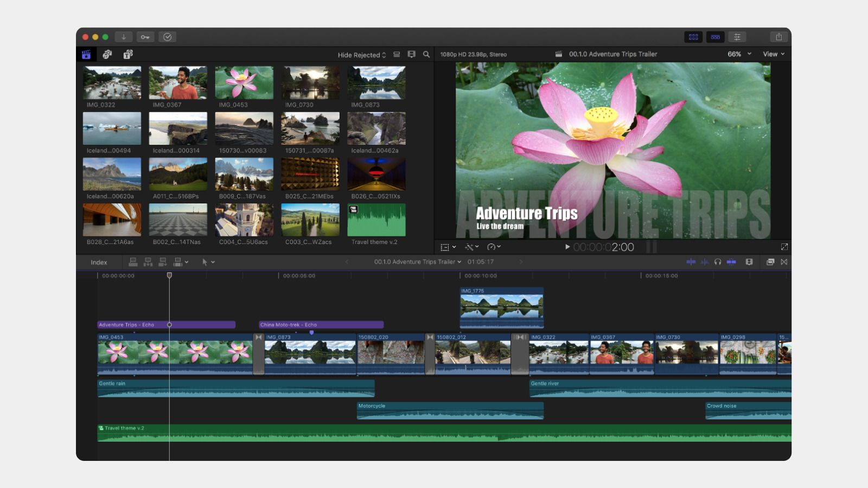Toggle timeline snapping on or off
868x488 pixels.
coord(731,262)
